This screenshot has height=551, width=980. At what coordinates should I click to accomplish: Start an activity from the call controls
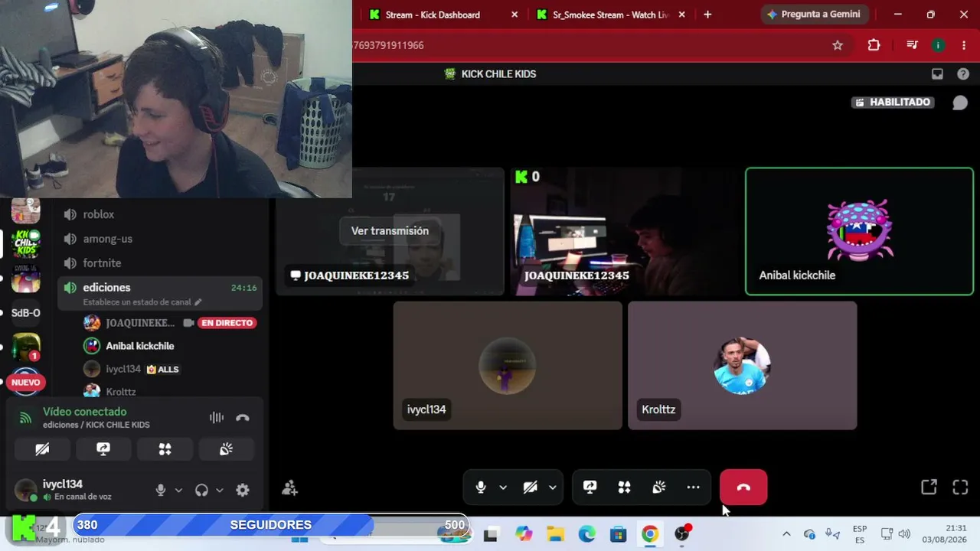pos(624,487)
